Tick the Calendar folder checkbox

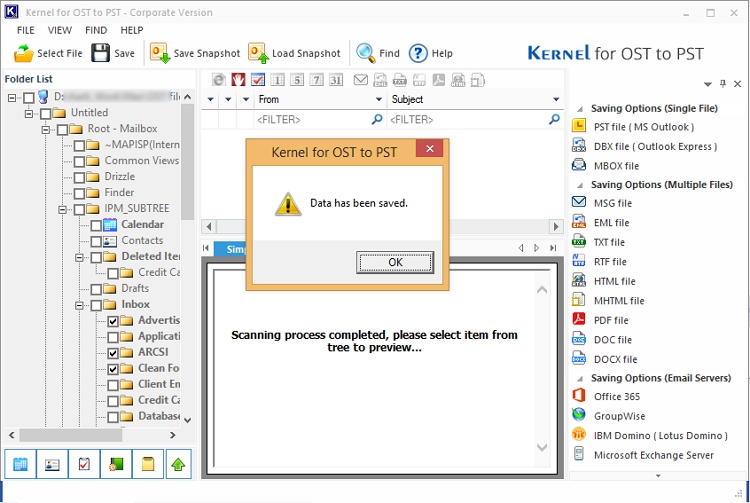point(96,226)
